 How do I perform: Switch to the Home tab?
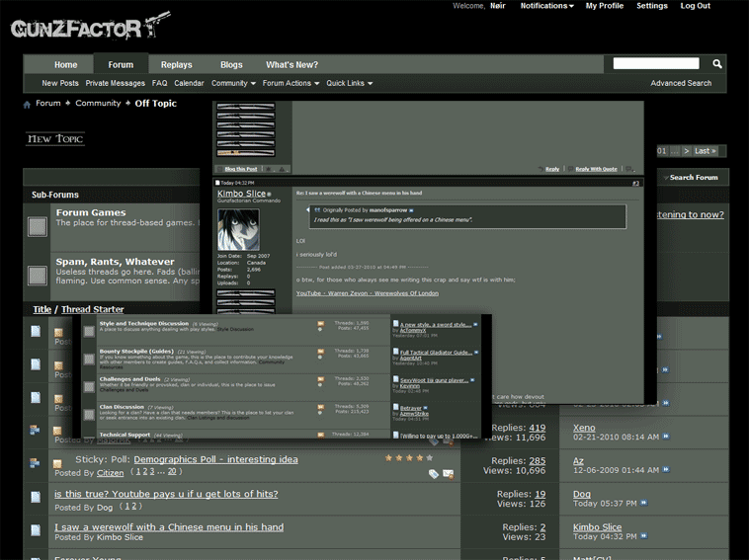click(65, 64)
